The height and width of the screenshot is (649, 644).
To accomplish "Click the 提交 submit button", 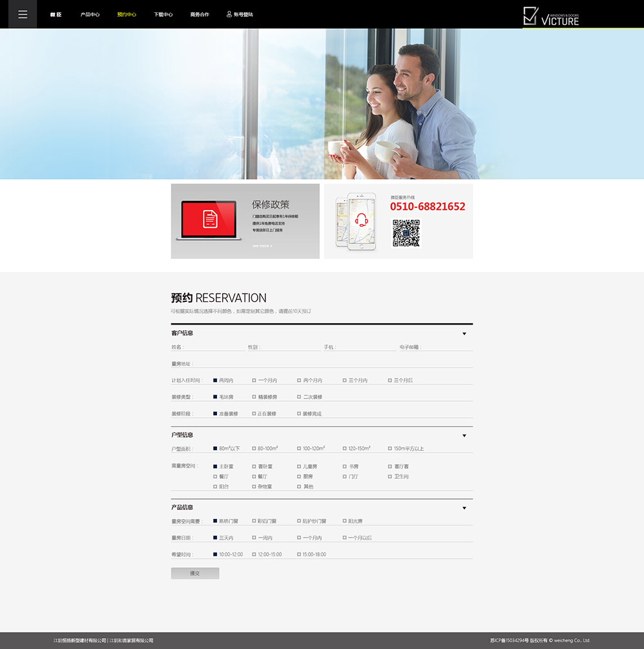I will click(195, 573).
